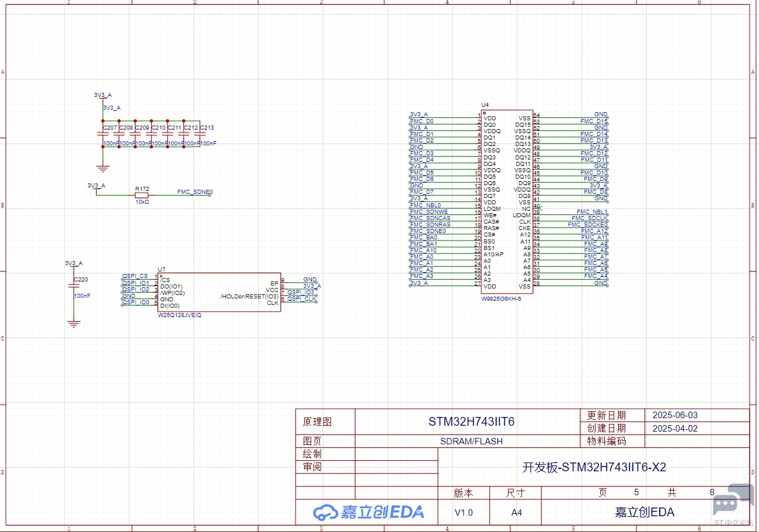
Task: Select net label FMC_NBL0
Action: point(426,205)
